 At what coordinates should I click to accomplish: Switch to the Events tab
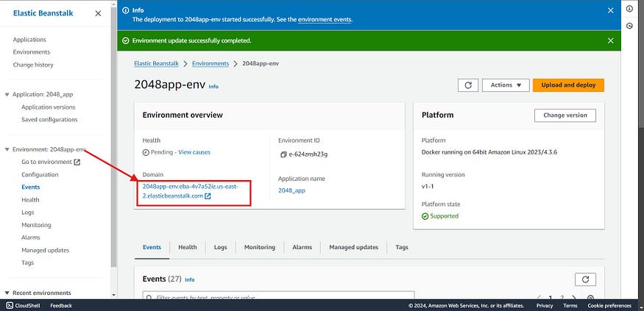point(152,248)
